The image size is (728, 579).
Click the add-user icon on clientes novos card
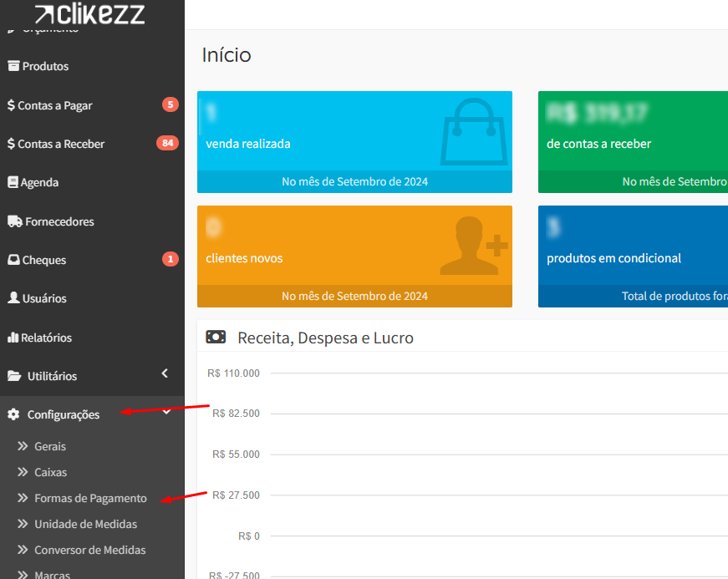pos(473,246)
